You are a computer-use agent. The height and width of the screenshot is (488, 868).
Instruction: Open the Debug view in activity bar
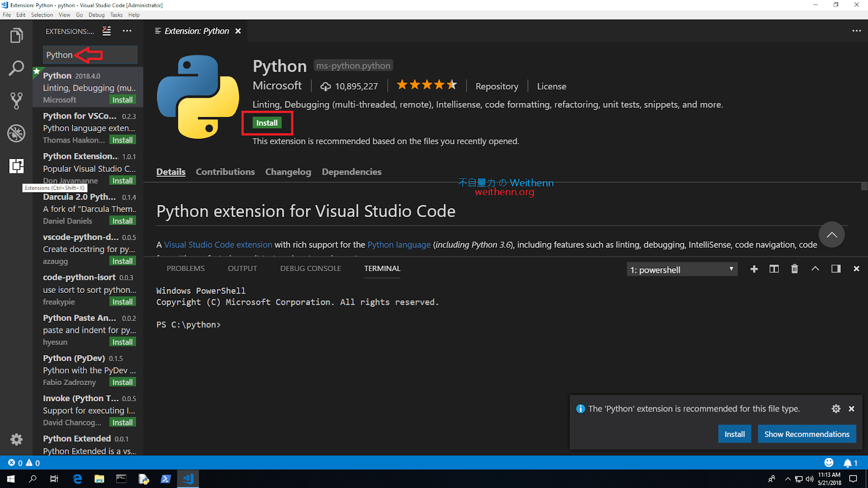16,133
